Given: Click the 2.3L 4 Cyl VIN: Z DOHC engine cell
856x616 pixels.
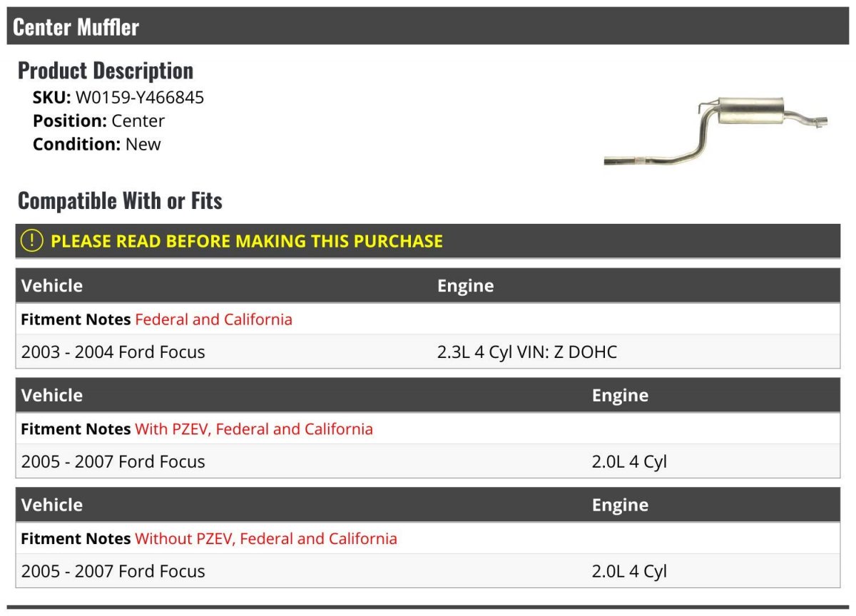Looking at the screenshot, I should pos(527,352).
